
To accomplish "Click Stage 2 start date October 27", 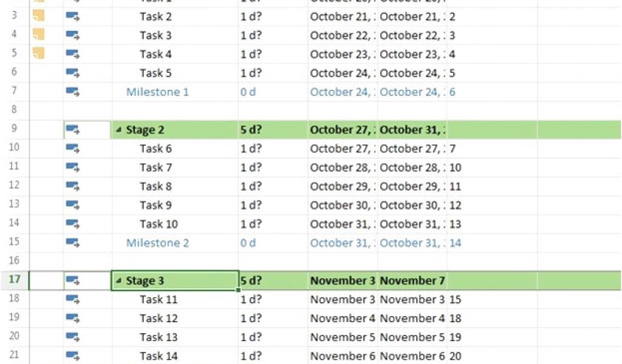I will pos(342,130).
